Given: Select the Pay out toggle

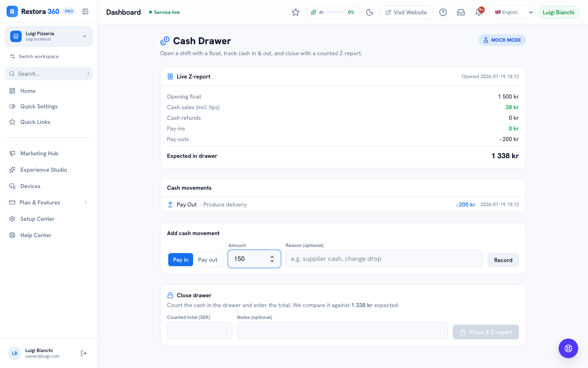Looking at the screenshot, I should [x=208, y=260].
